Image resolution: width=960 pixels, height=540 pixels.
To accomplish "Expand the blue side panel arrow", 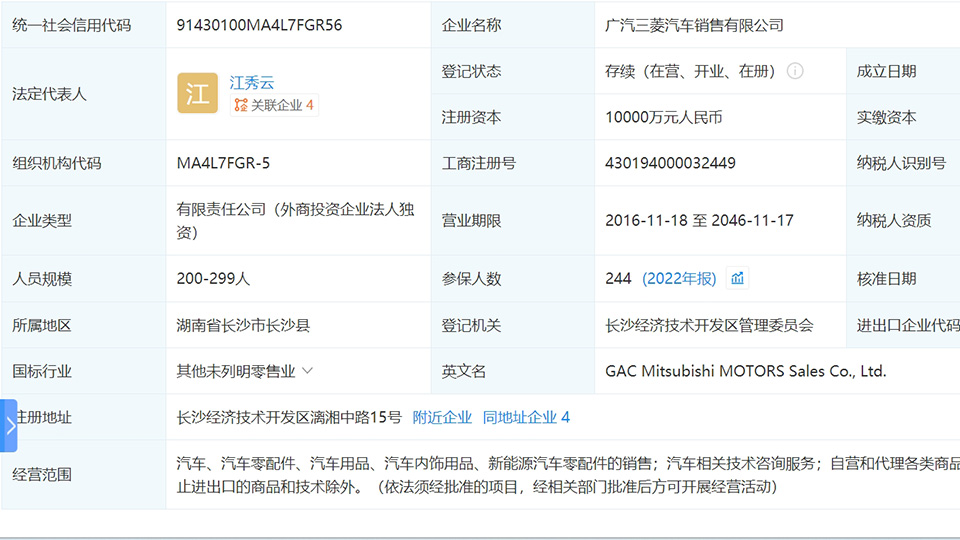I will tap(9, 426).
